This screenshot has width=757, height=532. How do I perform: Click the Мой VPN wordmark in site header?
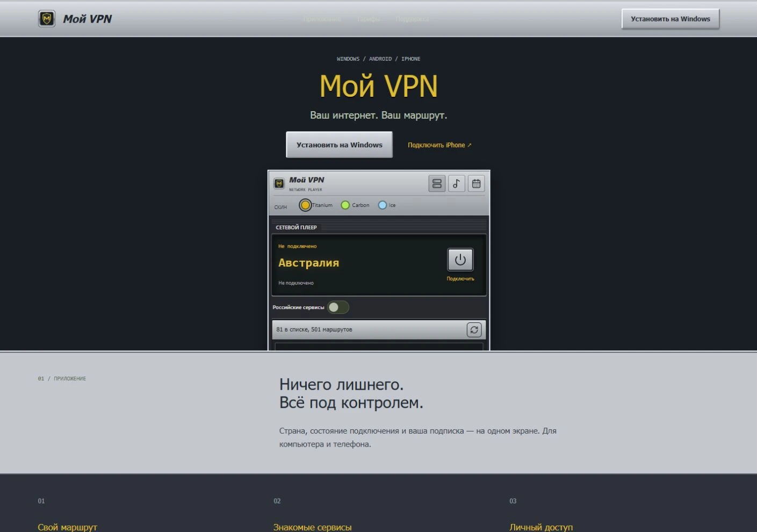pyautogui.click(x=88, y=19)
